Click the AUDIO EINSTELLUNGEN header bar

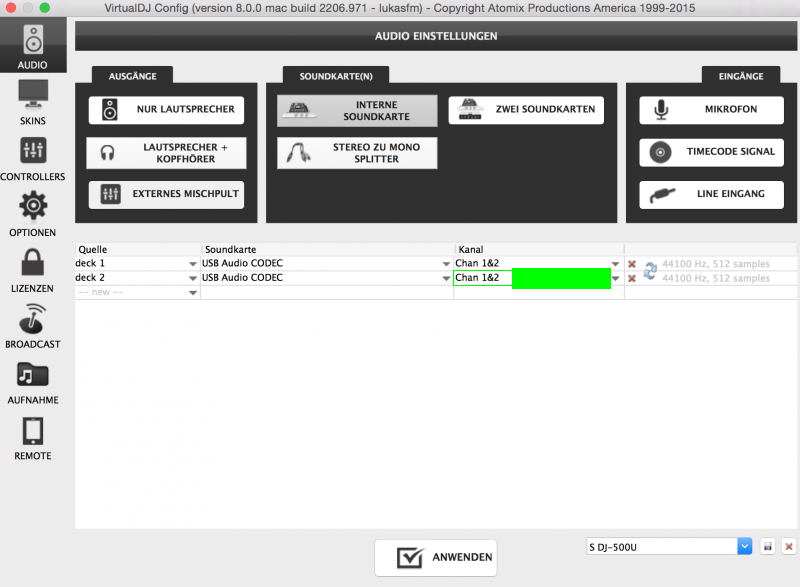pos(436,36)
